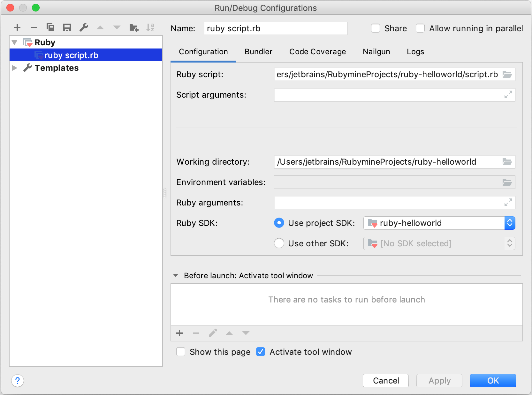The width and height of the screenshot is (532, 395).
Task: Open edit templates with wrench icon
Action: (x=84, y=27)
